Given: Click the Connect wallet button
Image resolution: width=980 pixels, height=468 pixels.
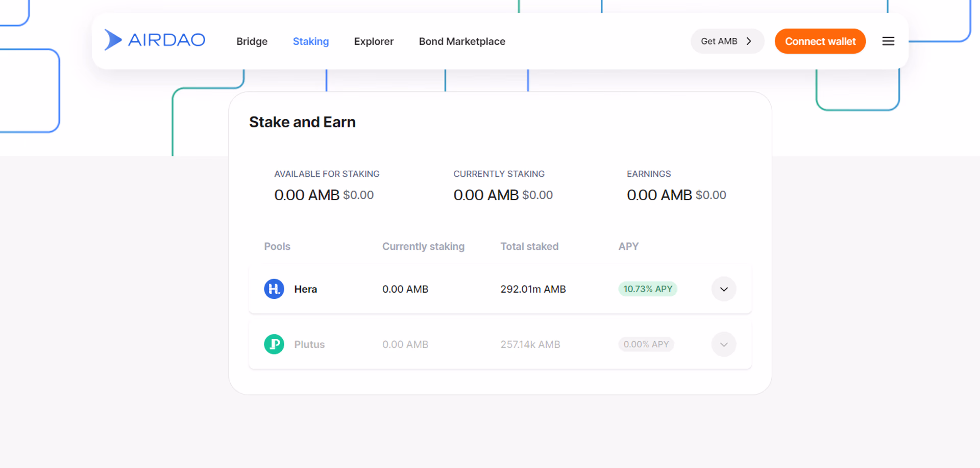Looking at the screenshot, I should [x=820, y=41].
